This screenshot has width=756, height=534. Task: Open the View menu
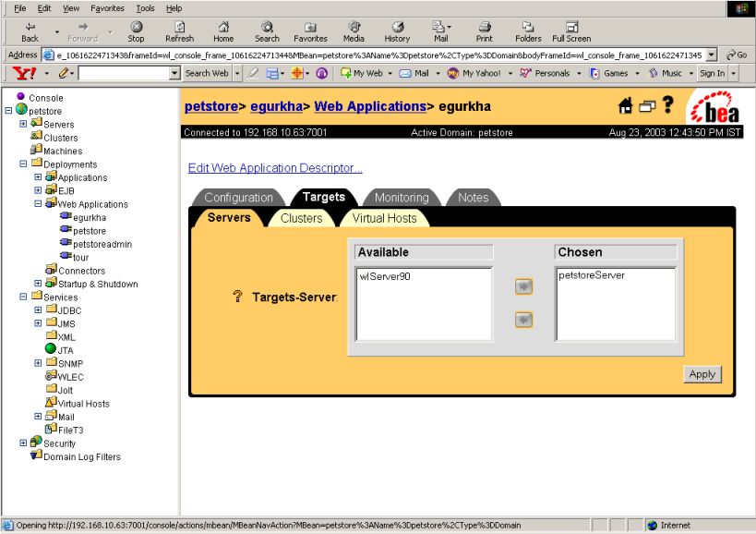pos(71,8)
